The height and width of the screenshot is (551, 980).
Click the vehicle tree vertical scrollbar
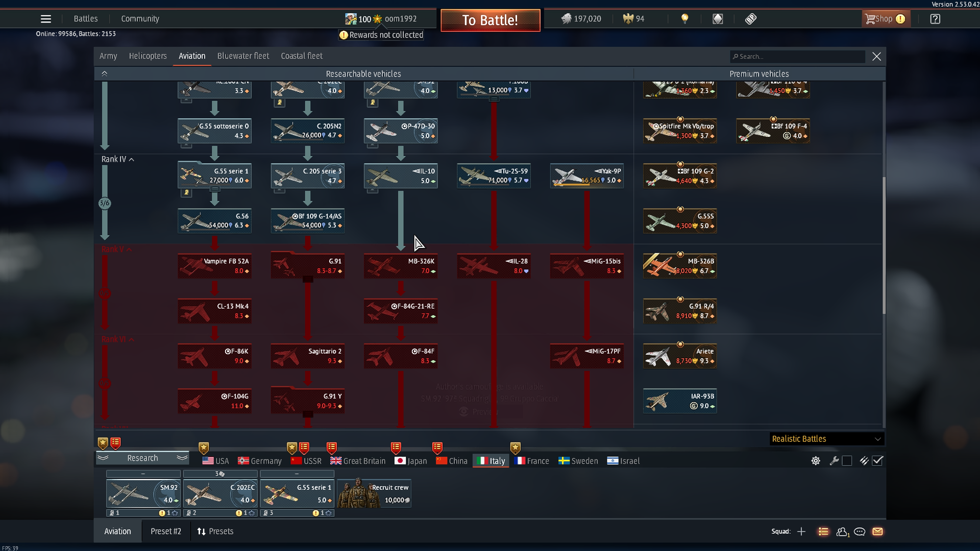tap(884, 245)
